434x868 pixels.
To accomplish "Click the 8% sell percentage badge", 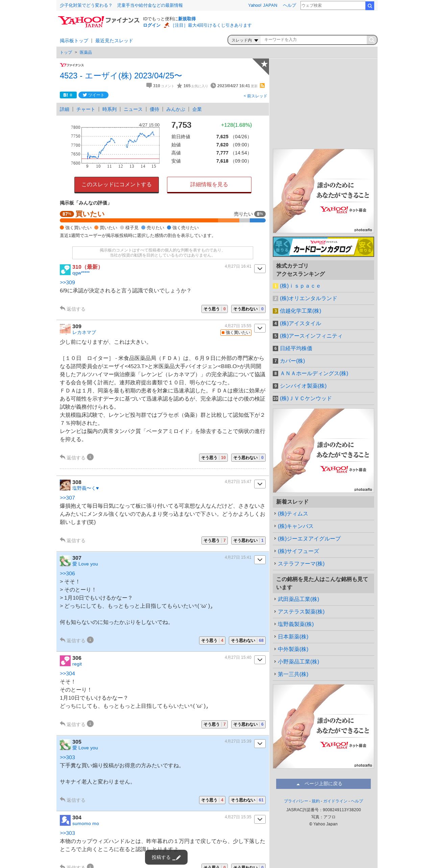I will pos(260,214).
